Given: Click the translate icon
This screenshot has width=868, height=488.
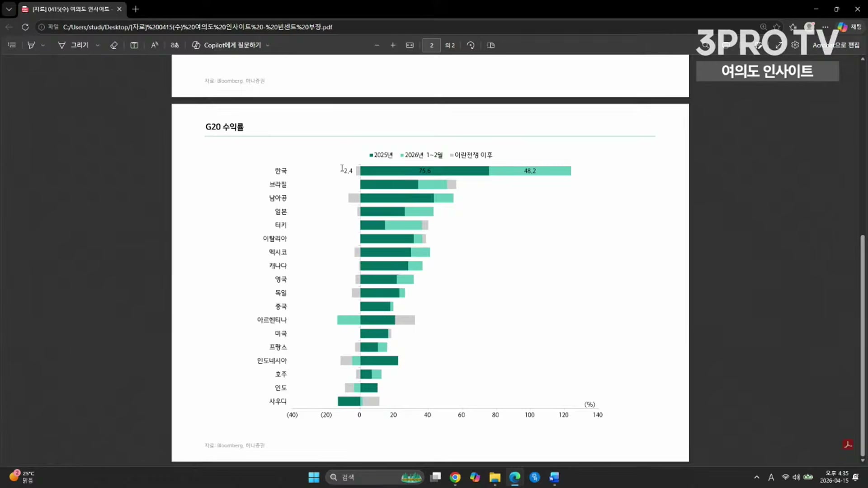Looking at the screenshot, I should [x=175, y=45].
